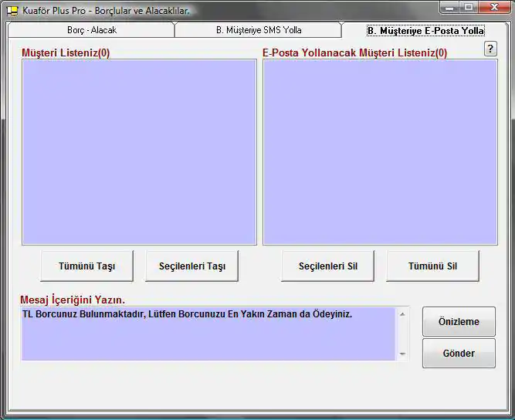
Task: Maximize the Borçlular ve Alacaklılar window
Action: [x=469, y=7]
